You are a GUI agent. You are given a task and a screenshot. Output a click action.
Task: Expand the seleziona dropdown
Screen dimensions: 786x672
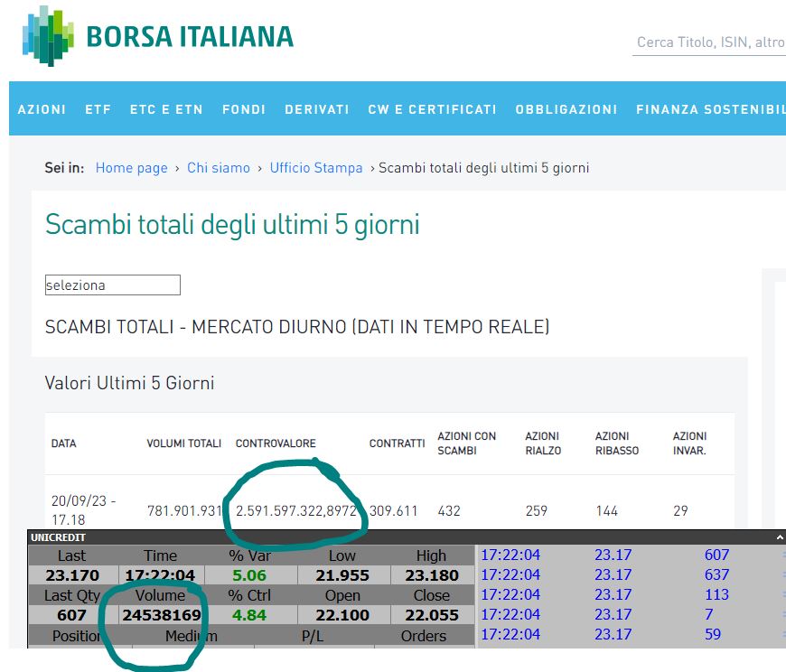click(113, 285)
